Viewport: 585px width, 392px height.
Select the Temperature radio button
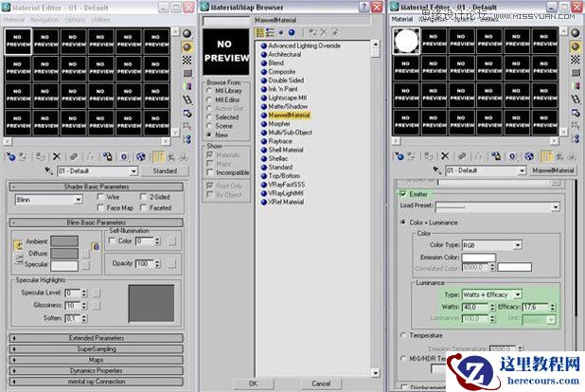tap(403, 335)
